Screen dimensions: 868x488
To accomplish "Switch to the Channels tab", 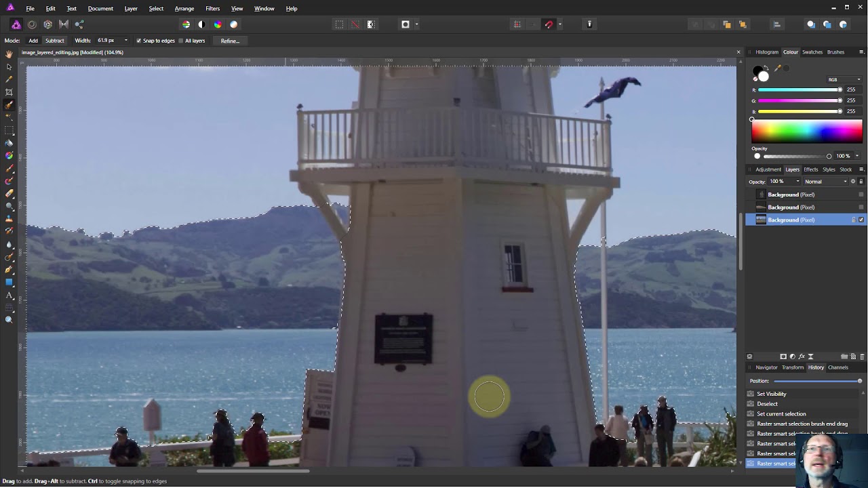I will pos(838,367).
